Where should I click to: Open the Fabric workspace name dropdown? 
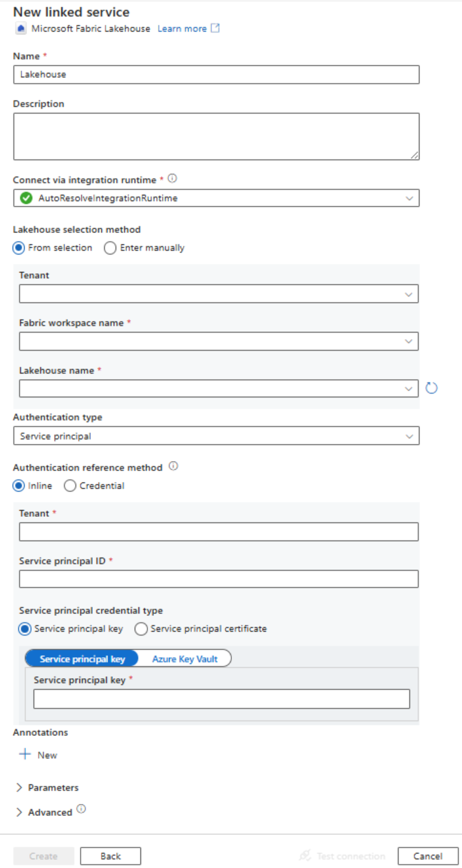tap(219, 341)
